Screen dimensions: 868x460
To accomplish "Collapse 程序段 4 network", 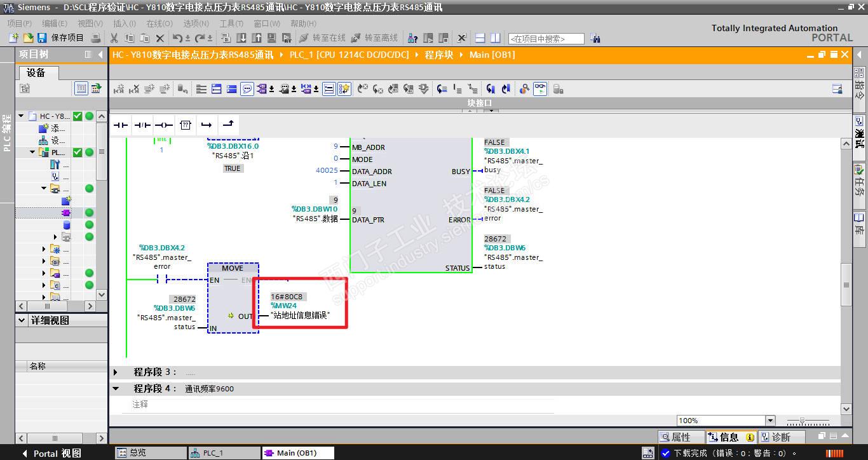I will (x=116, y=388).
